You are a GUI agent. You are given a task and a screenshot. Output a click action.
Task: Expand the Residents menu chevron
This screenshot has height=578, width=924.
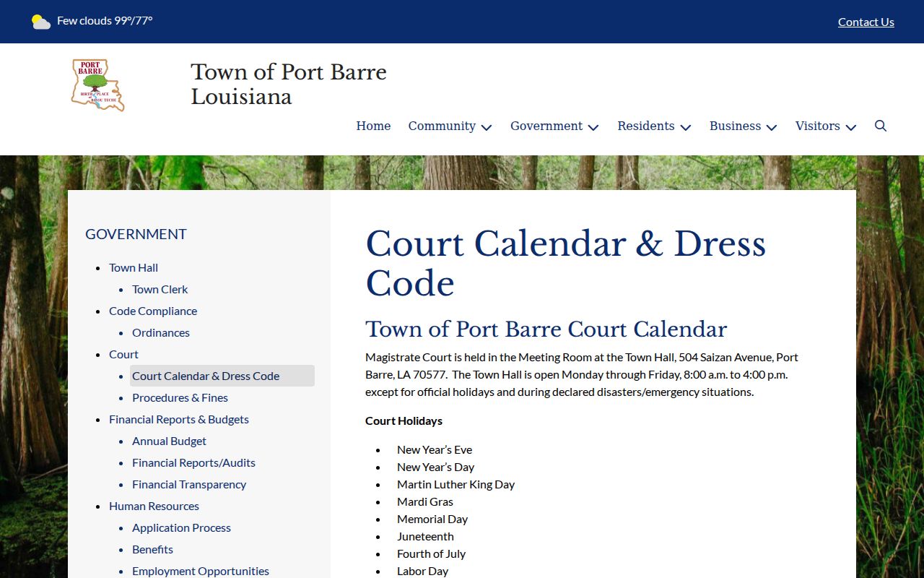click(x=686, y=127)
